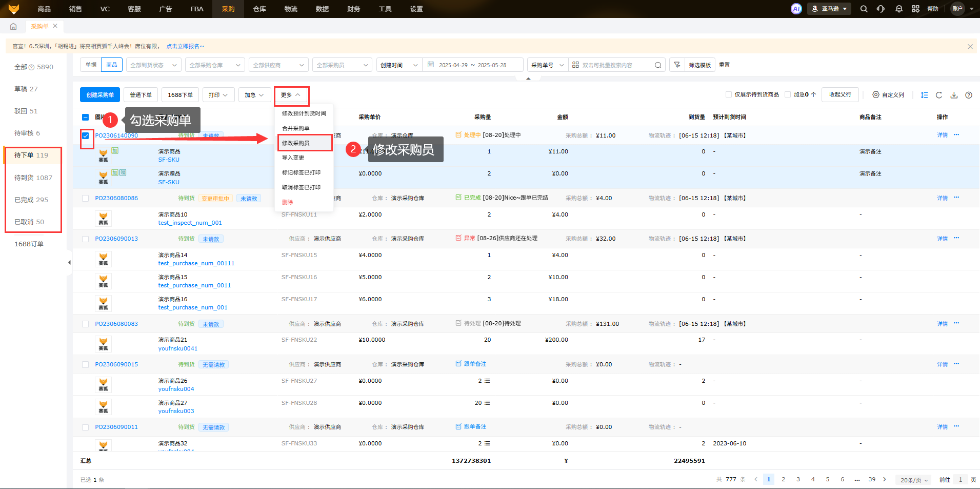Click the 创建采购单 button
The image size is (980, 489).
(x=100, y=95)
